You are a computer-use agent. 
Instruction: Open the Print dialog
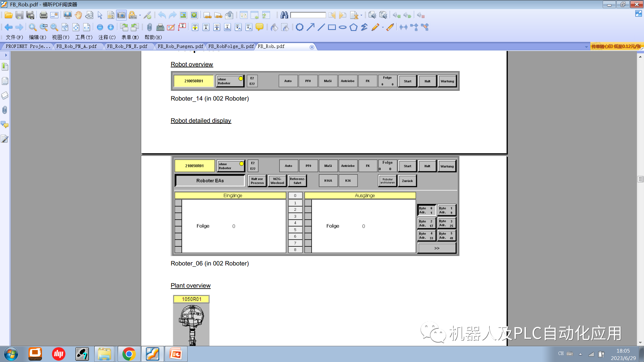(44, 15)
